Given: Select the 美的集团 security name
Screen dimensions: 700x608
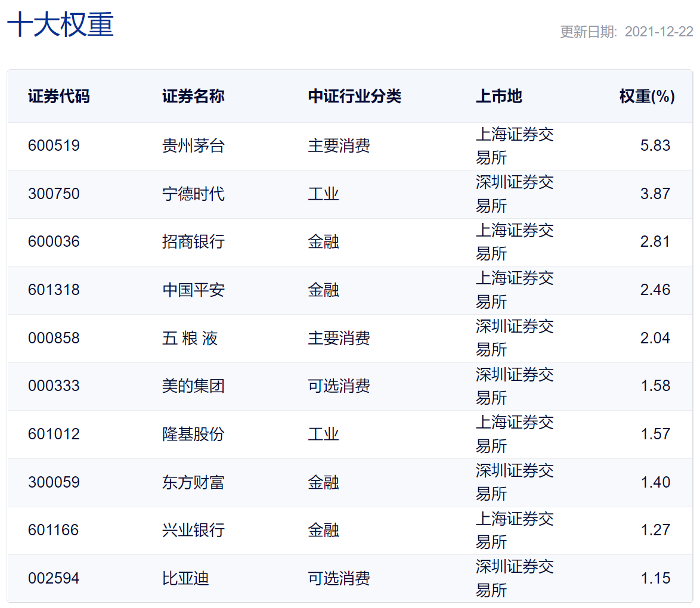Looking at the screenshot, I should tap(193, 386).
